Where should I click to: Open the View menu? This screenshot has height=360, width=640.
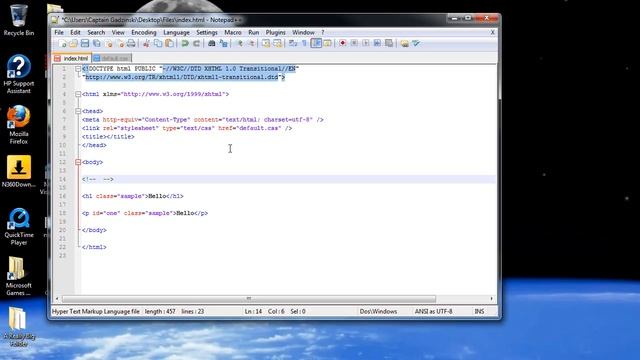coord(118,32)
